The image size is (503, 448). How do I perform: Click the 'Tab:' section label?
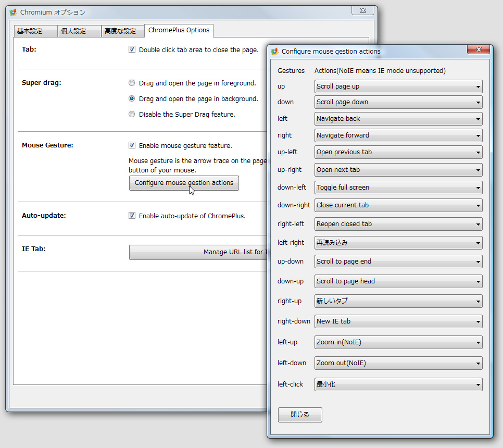pos(29,49)
